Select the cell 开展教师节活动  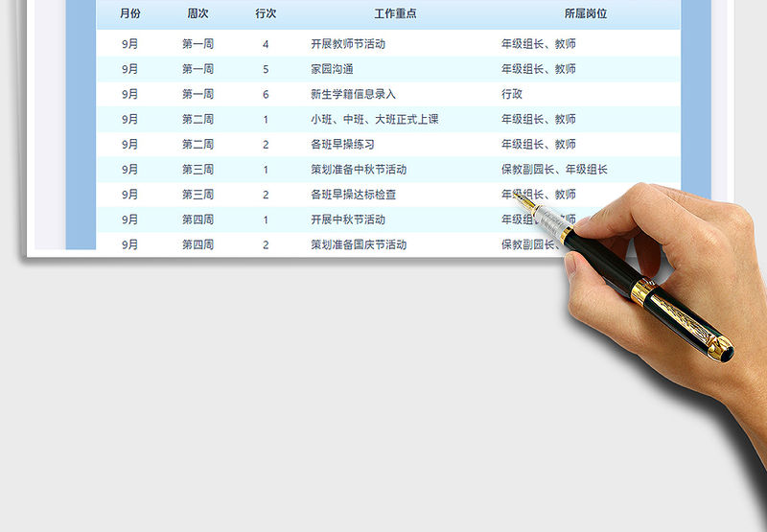pyautogui.click(x=348, y=44)
